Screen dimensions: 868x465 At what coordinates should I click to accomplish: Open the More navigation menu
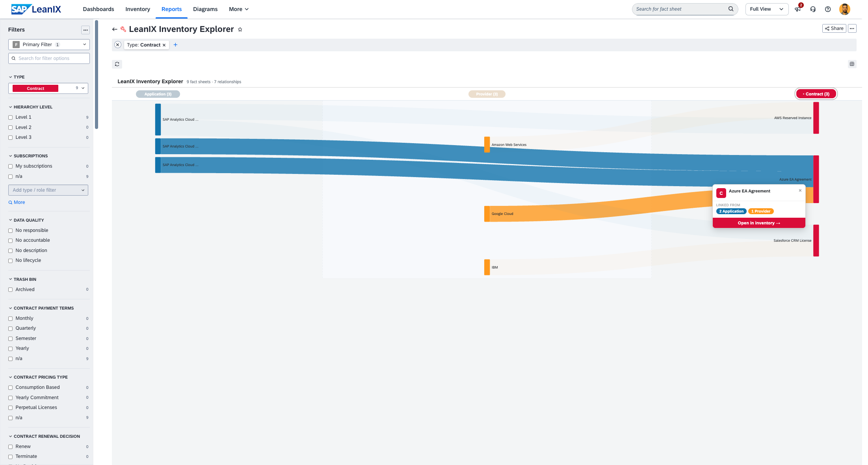pyautogui.click(x=238, y=9)
